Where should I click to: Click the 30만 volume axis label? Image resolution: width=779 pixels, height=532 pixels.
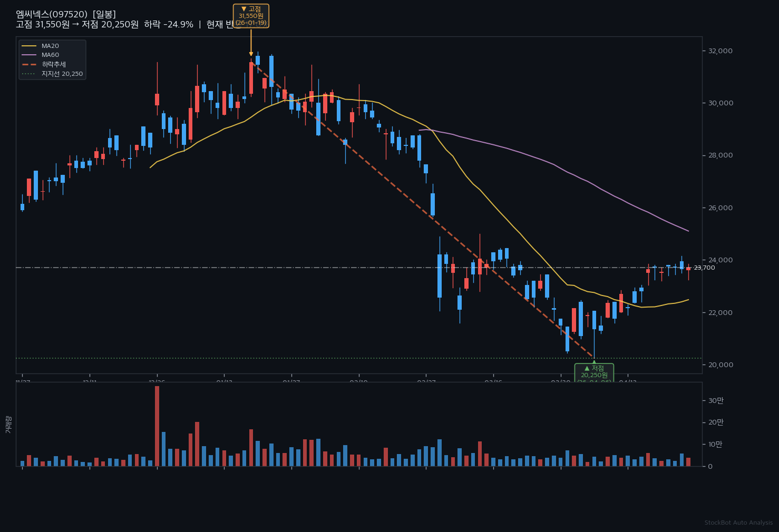coord(715,401)
